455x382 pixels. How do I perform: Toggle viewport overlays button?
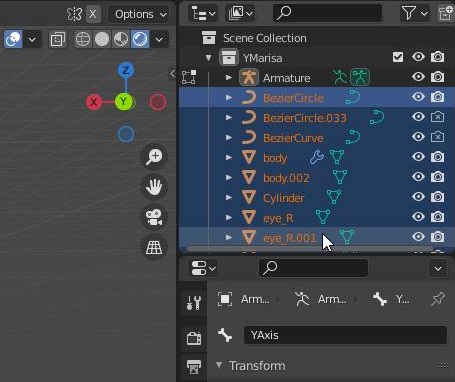[x=13, y=39]
